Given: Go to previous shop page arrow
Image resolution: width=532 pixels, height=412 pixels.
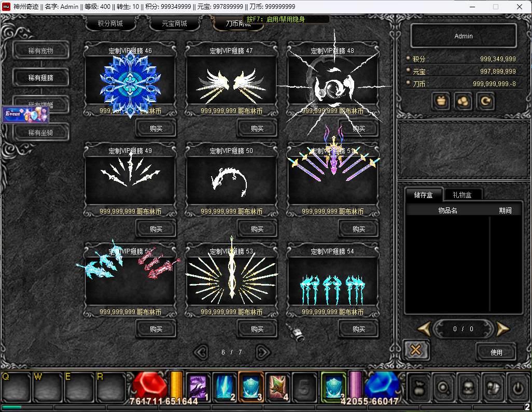Looking at the screenshot, I should (201, 352).
